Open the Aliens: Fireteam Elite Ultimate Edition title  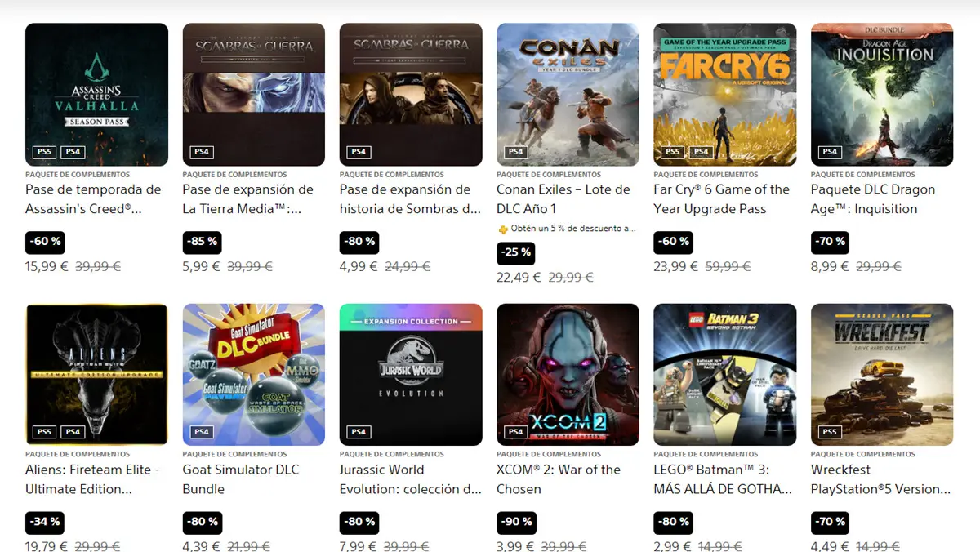pyautogui.click(x=92, y=479)
